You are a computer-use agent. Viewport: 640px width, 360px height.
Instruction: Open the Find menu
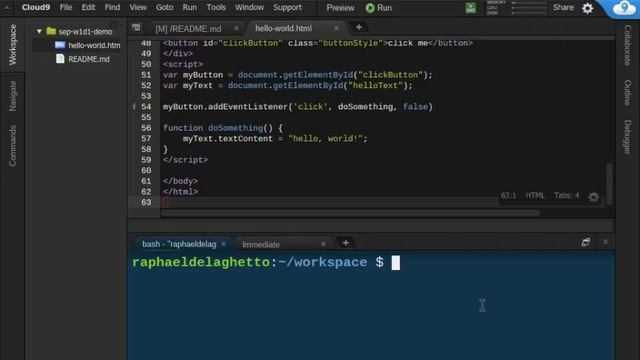tap(112, 7)
